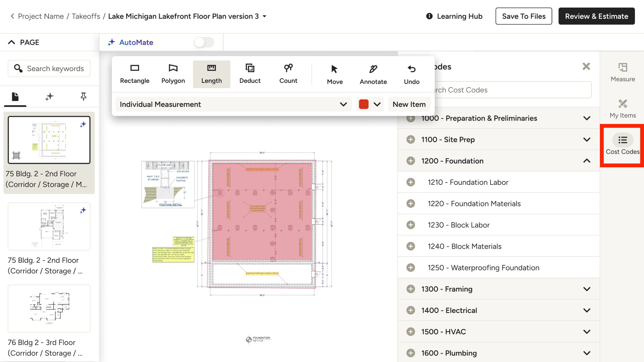Activate the Count tool
Image resolution: width=644 pixels, height=362 pixels.
[x=288, y=74]
